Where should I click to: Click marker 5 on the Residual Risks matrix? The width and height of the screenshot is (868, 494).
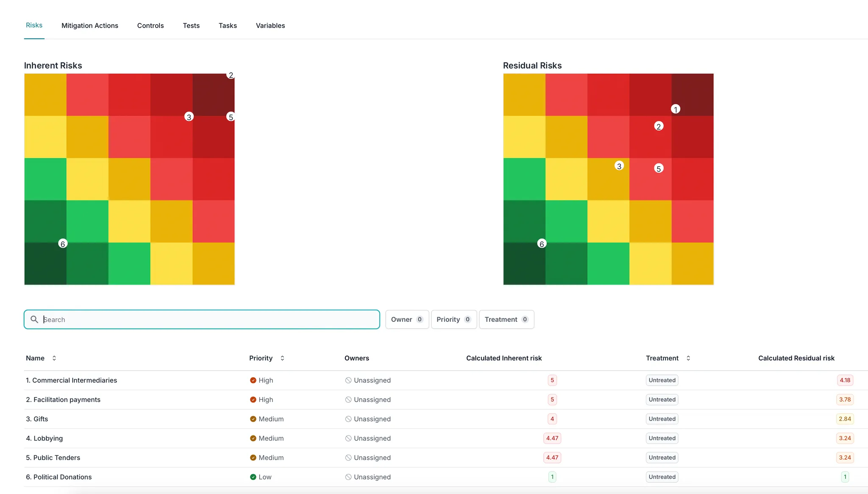tap(659, 169)
